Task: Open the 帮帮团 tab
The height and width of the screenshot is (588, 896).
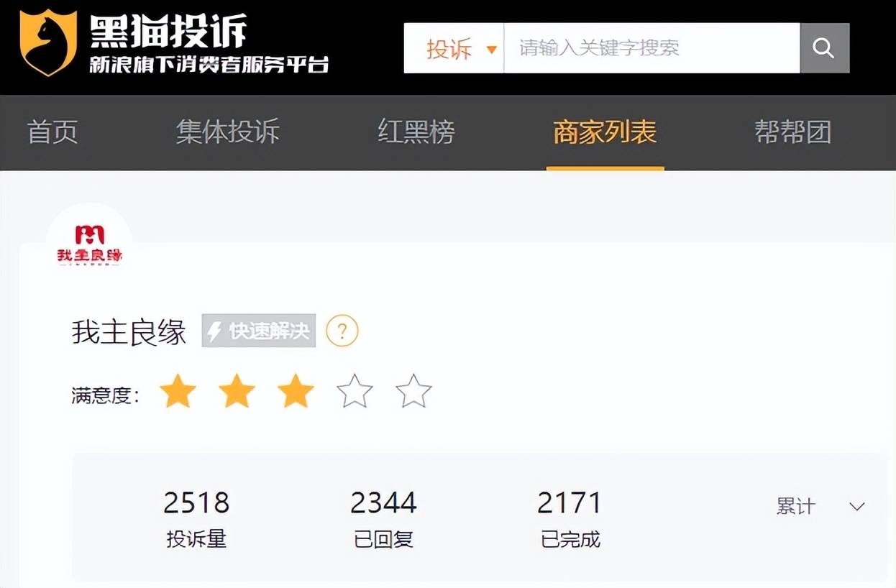Action: click(x=792, y=132)
